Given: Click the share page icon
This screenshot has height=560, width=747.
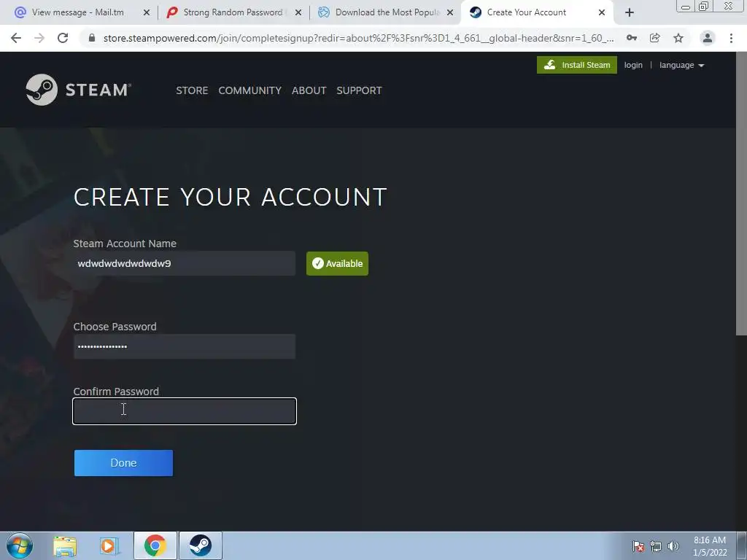Looking at the screenshot, I should (654, 38).
